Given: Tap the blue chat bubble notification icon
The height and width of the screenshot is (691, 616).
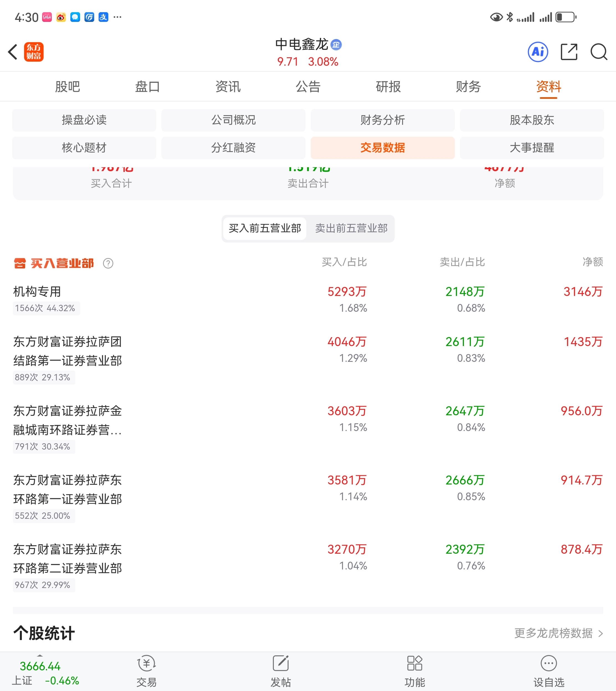Looking at the screenshot, I should click(x=75, y=17).
